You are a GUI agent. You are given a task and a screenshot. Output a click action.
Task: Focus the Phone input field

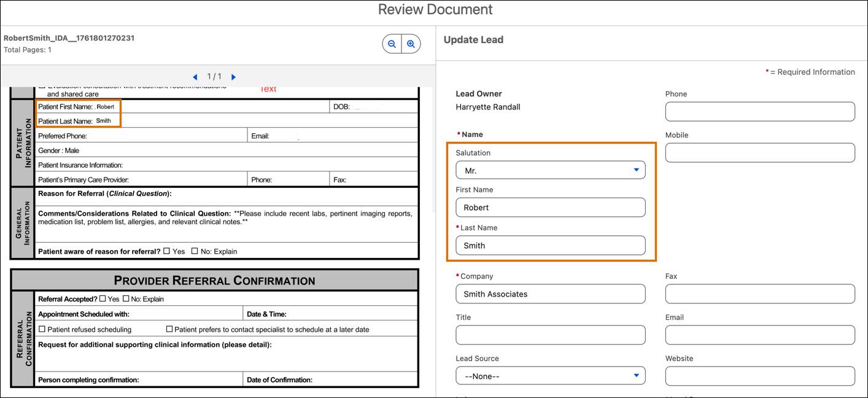760,111
